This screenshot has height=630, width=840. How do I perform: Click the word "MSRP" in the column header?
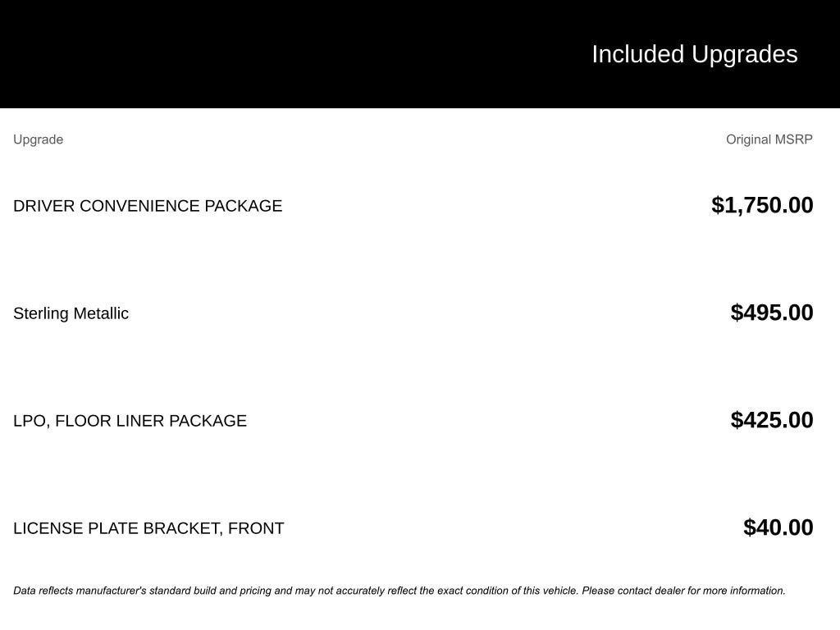[x=793, y=139]
